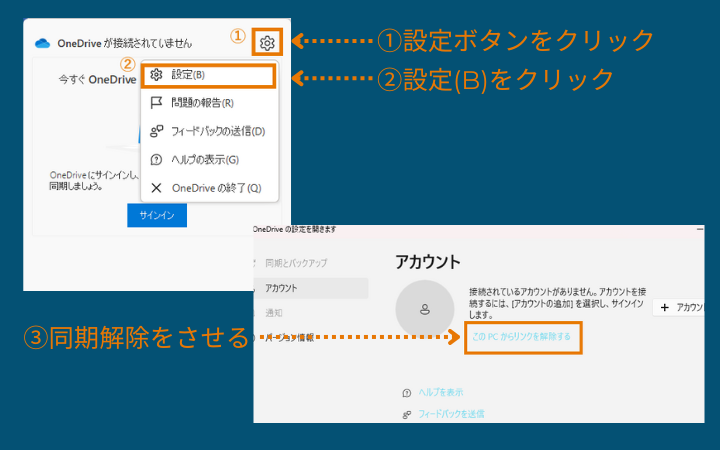Click この PC からリンクを解除する link

click(522, 337)
